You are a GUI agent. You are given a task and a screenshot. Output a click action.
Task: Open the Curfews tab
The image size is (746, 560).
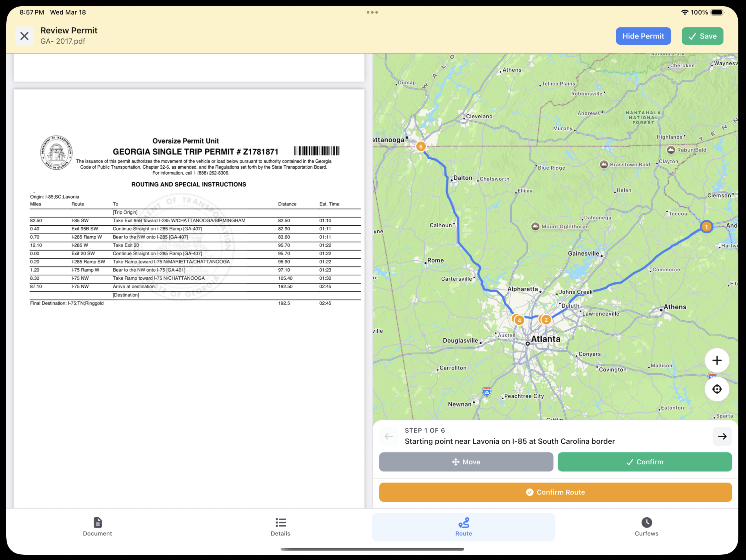pos(647,527)
